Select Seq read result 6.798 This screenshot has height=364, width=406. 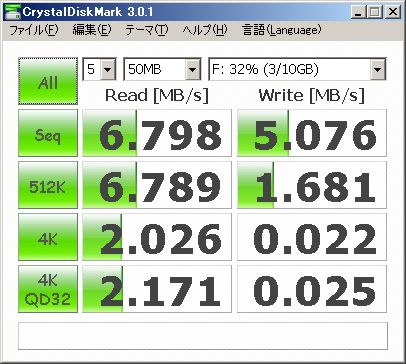(x=157, y=133)
